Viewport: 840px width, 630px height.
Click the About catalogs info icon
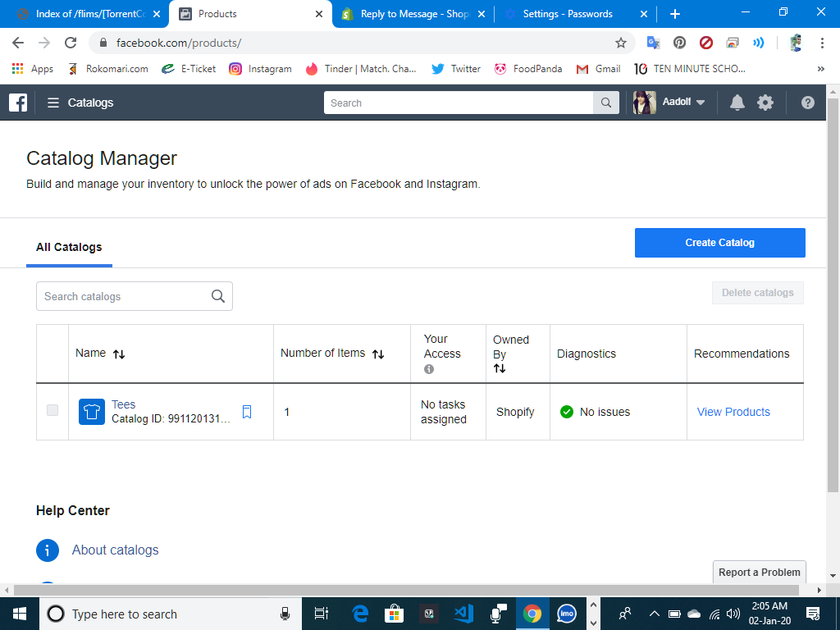click(48, 550)
